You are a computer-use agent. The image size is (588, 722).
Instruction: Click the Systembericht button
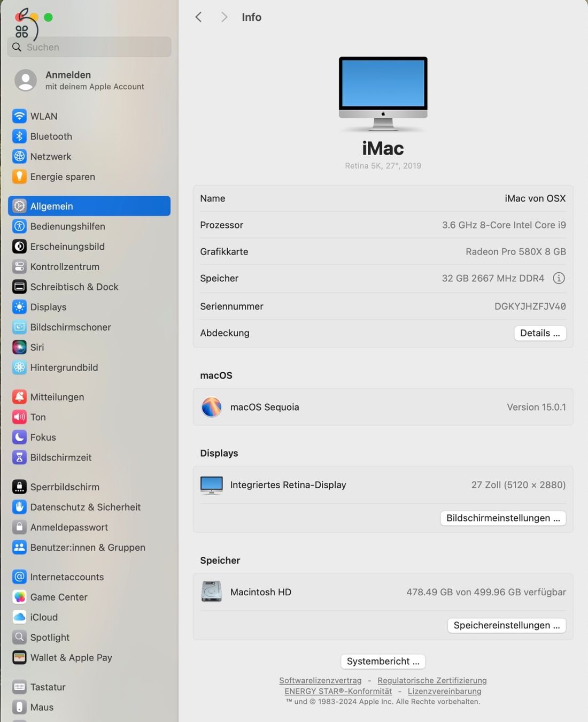coord(383,662)
